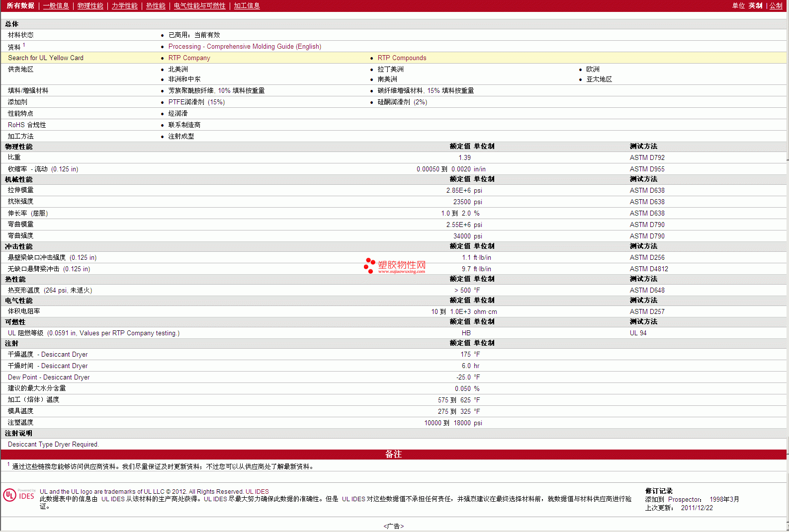Switch to the 一般信息 tab
Screen dimensions: 789x532
pos(56,6)
